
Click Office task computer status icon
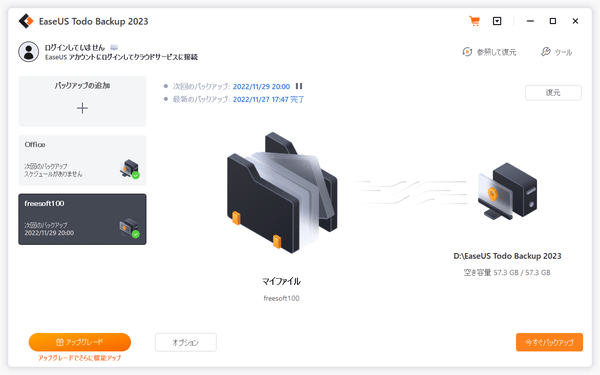(130, 169)
